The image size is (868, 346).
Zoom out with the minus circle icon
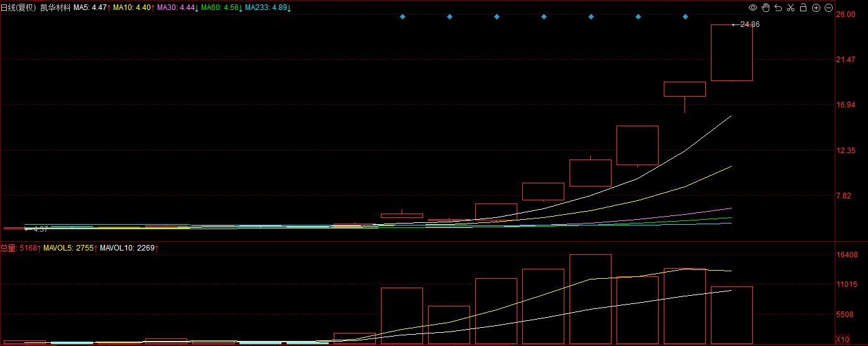(x=828, y=8)
